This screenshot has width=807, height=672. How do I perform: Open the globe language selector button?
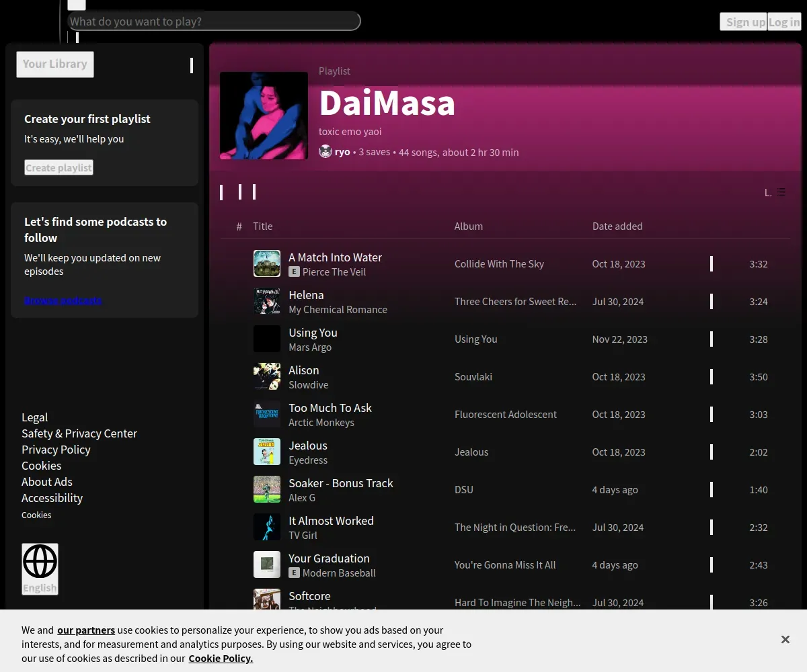coord(40,569)
